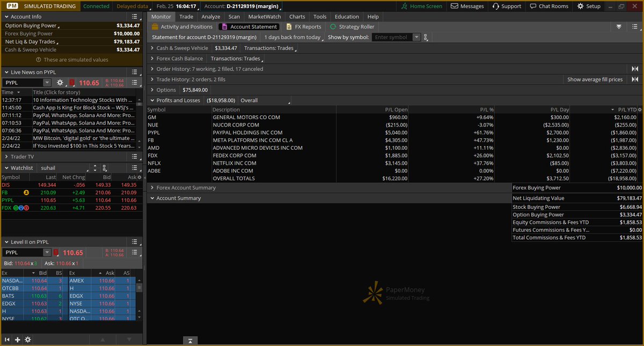Open the Home Screen
The height and width of the screenshot is (346, 644).
[x=422, y=6]
